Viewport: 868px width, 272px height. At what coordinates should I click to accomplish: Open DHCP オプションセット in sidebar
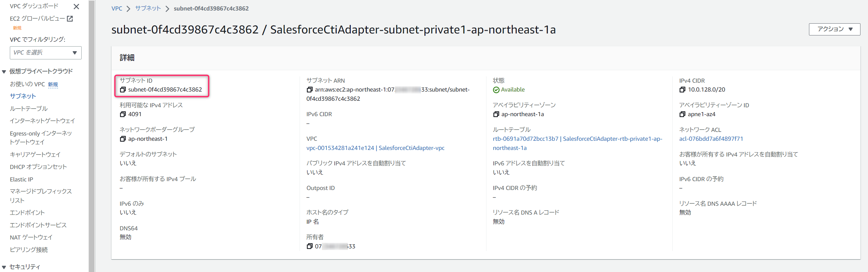coord(38,167)
